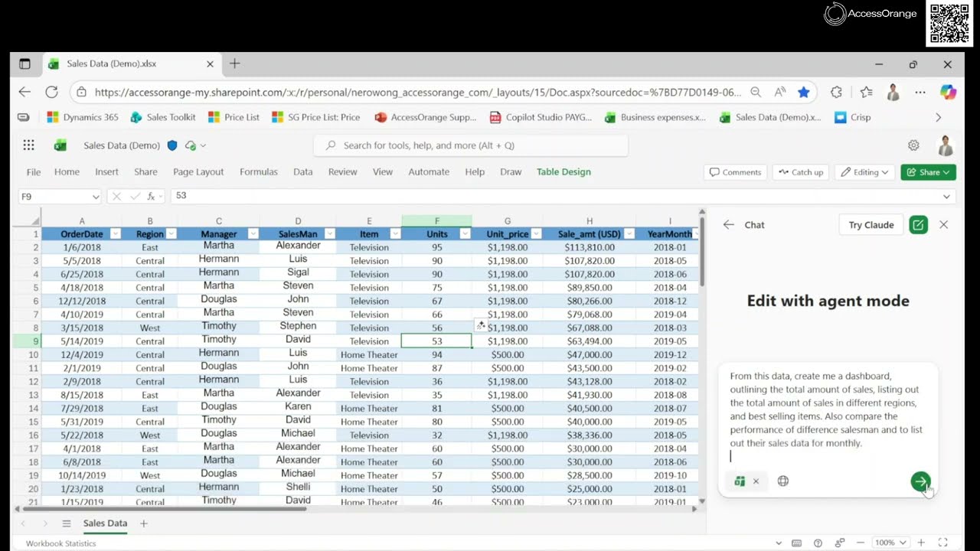The width and height of the screenshot is (980, 551).
Task: Open the Table Design ribbon tab
Action: pos(563,172)
